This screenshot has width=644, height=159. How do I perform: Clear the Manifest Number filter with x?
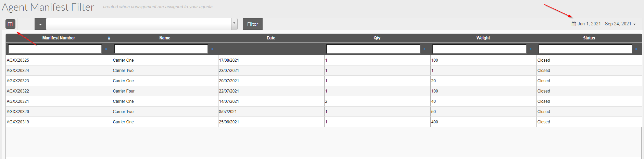point(106,49)
